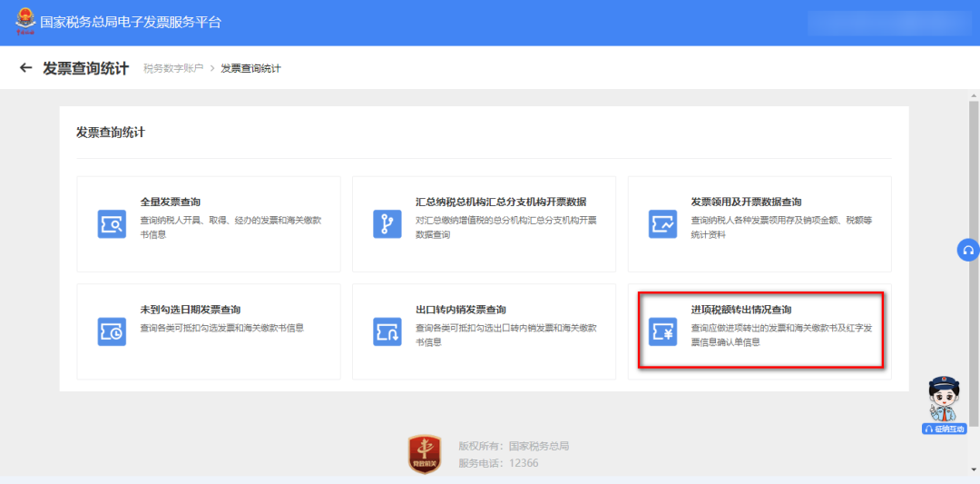The image size is (980, 484).
Task: Open 未到勾选日期发票查询 title
Action: coord(191,310)
